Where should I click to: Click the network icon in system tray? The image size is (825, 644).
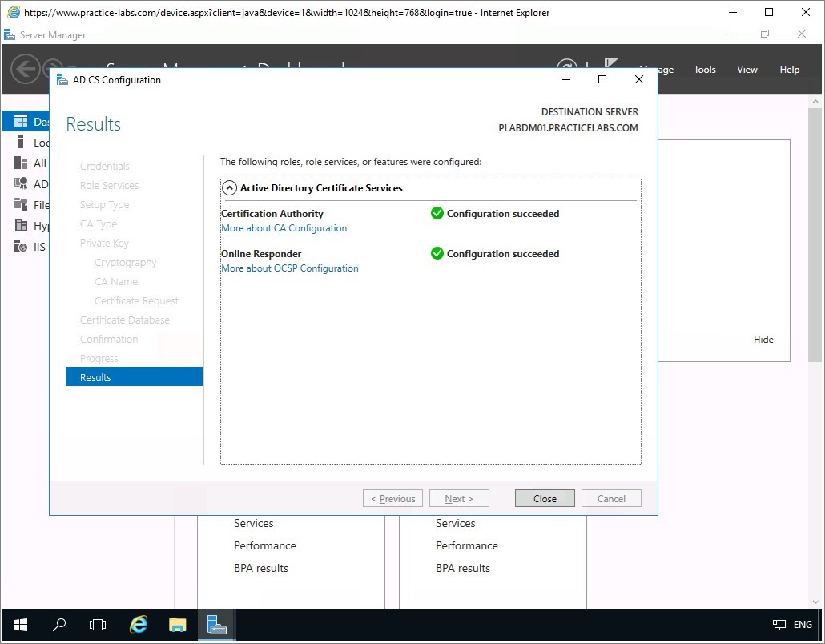click(779, 625)
